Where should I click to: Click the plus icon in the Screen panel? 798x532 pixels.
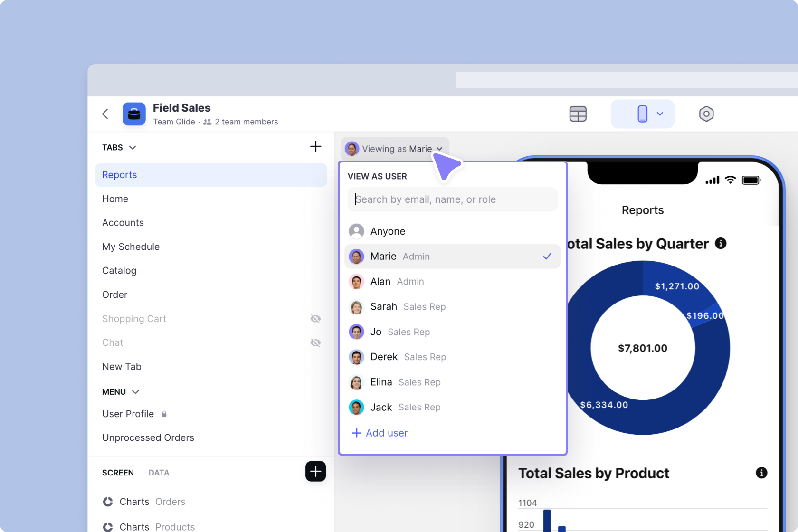pyautogui.click(x=315, y=471)
